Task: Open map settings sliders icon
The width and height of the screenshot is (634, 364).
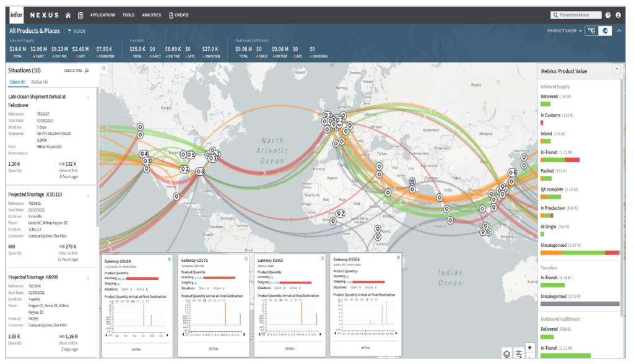Action: pyautogui.click(x=519, y=353)
